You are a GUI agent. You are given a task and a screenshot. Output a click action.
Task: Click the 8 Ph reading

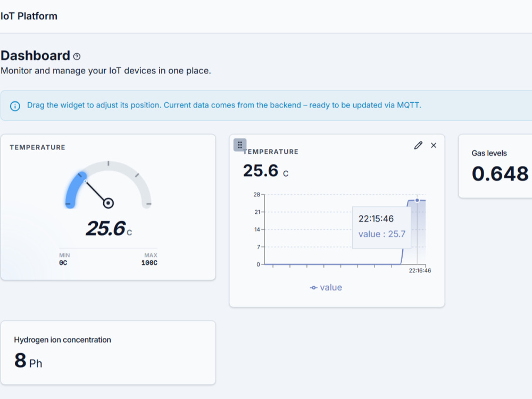coord(28,361)
